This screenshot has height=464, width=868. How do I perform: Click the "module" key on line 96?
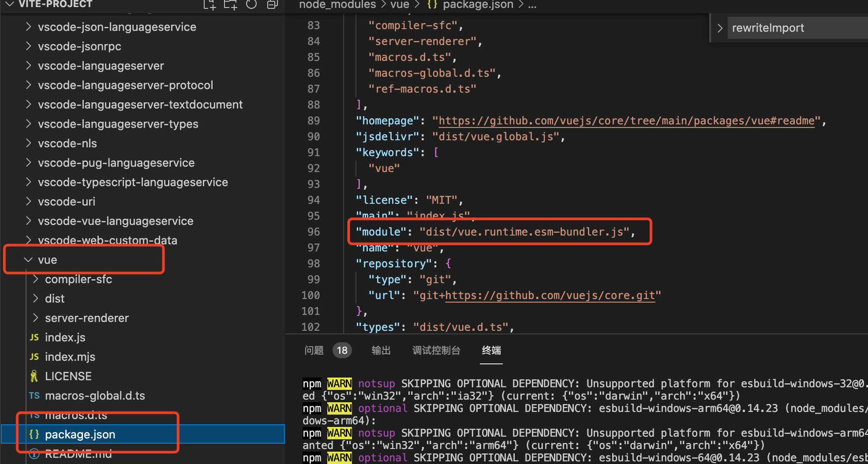point(381,232)
